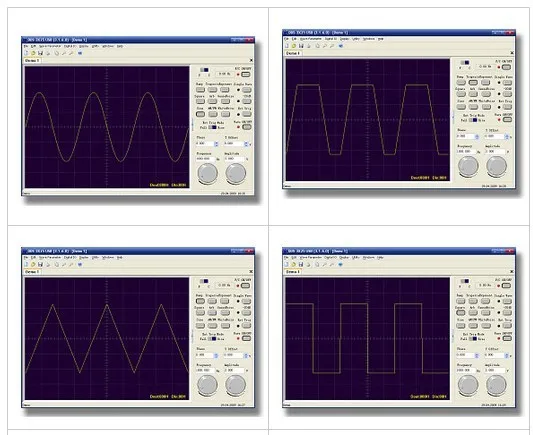
Task: Flip top selector switch in square-wave window
Action: click(x=465, y=281)
